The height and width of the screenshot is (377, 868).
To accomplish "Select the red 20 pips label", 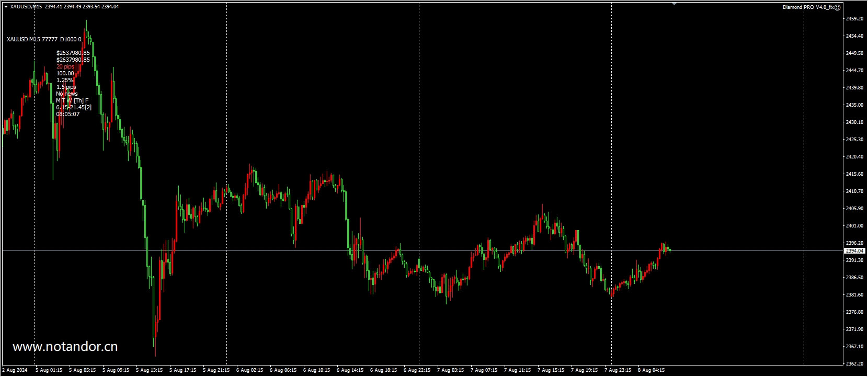I will (x=65, y=66).
